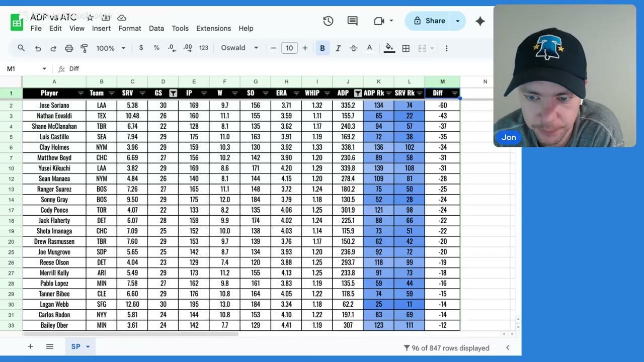This screenshot has width=644, height=362.
Task: Open more number formats 123
Action: [203, 48]
